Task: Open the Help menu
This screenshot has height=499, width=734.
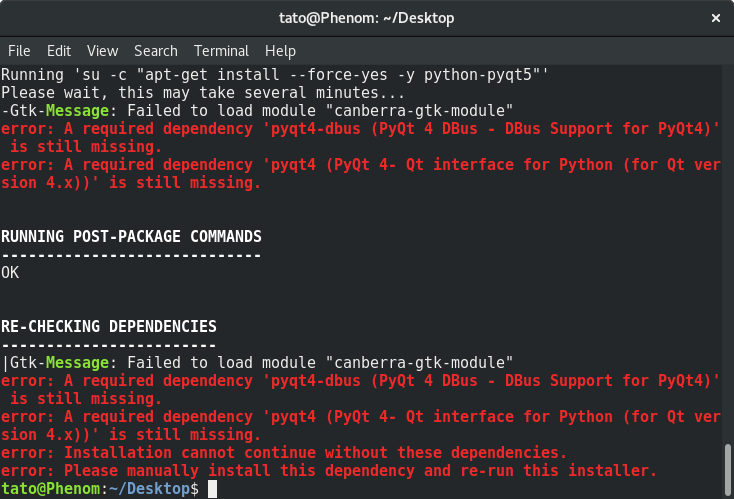Action: coord(280,51)
